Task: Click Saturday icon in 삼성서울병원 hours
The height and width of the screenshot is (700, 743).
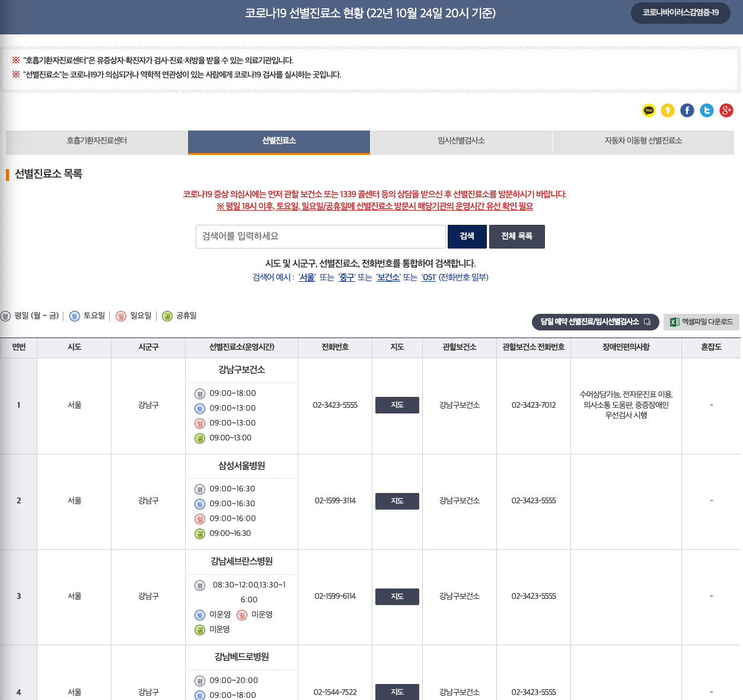Action: (x=200, y=504)
